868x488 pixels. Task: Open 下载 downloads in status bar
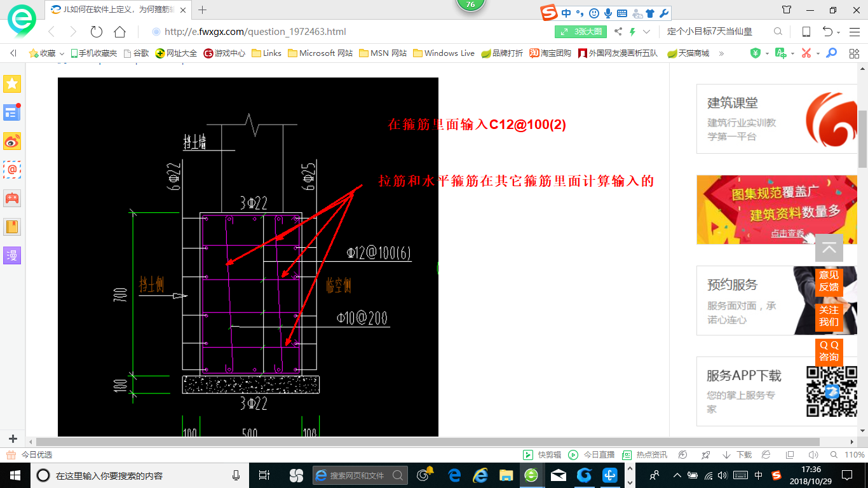point(737,455)
